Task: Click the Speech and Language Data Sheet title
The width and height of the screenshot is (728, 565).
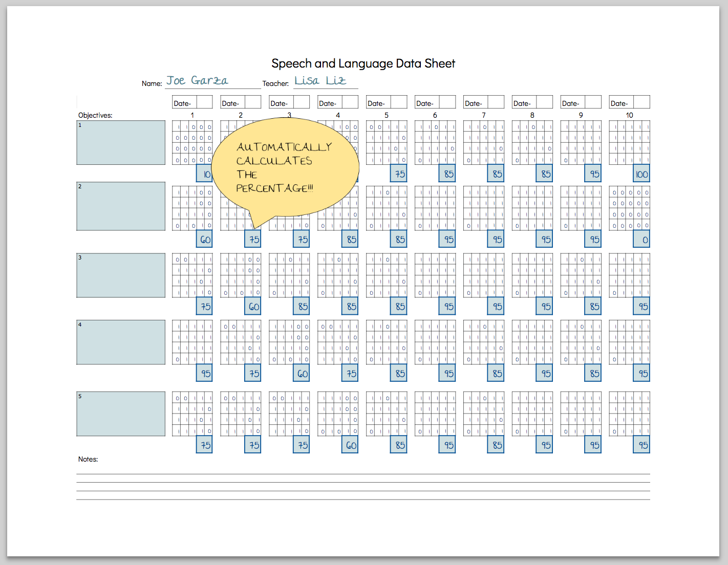Action: 363,63
